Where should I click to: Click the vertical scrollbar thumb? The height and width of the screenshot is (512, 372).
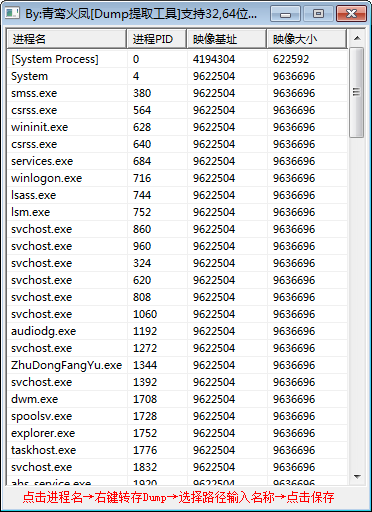pyautogui.click(x=357, y=92)
